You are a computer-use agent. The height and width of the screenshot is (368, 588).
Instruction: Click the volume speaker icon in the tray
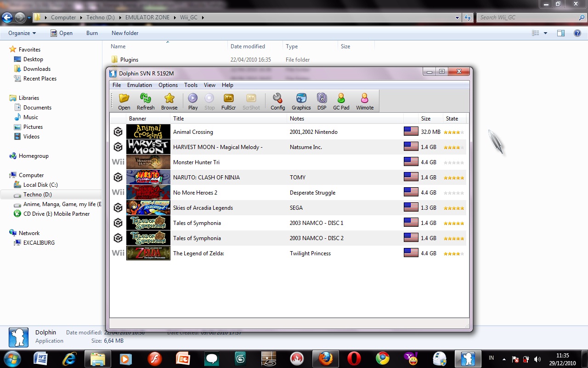[538, 359]
